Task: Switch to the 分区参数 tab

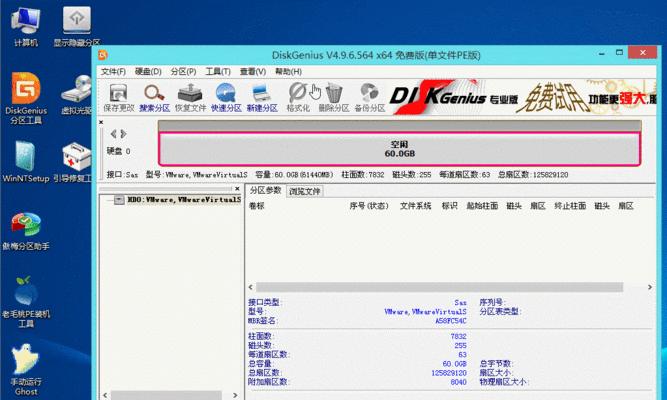Action: [265, 191]
